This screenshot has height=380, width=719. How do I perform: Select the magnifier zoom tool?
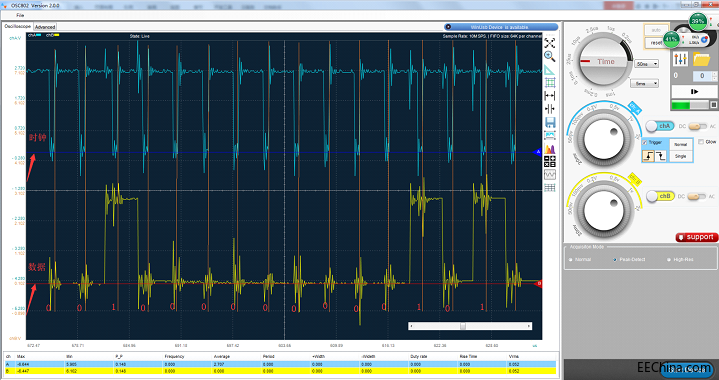(549, 56)
